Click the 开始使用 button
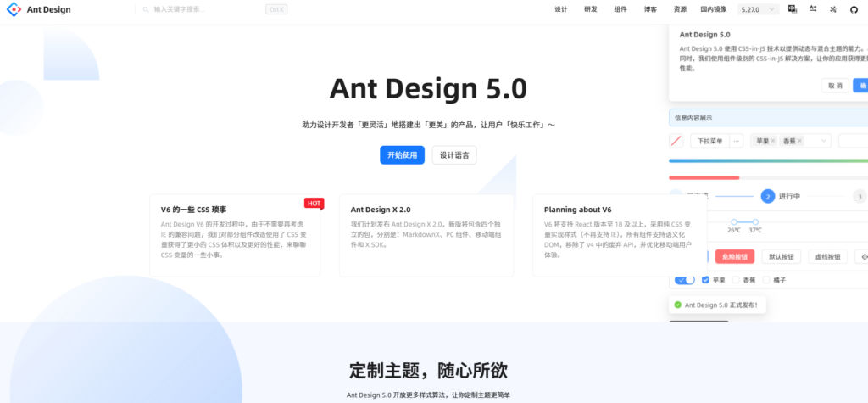This screenshot has height=403, width=868. (x=402, y=155)
